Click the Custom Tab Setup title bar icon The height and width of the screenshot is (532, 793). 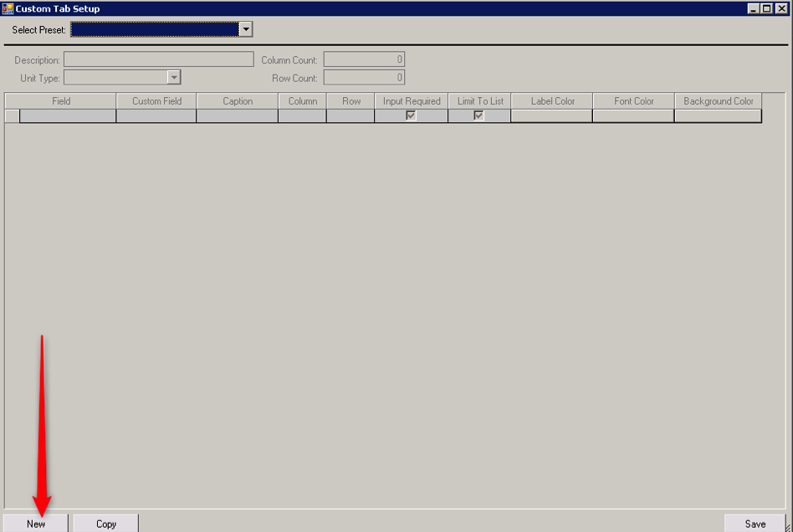pyautogui.click(x=9, y=8)
